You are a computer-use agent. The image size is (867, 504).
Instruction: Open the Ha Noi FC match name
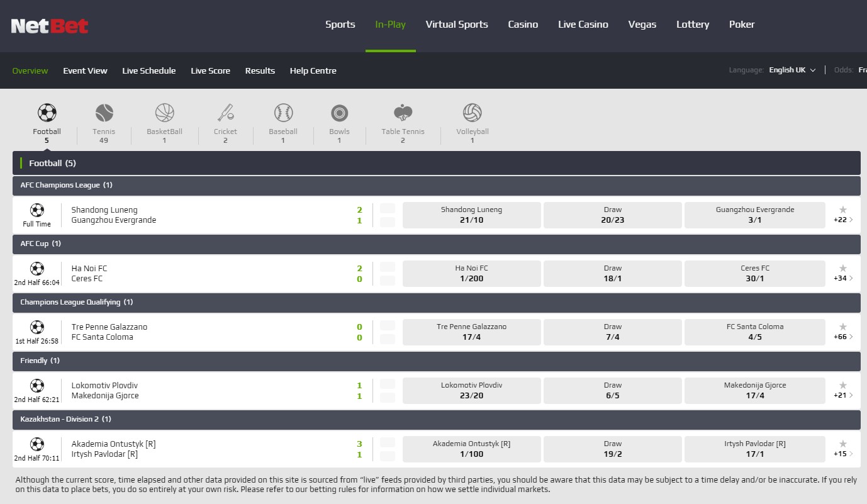(89, 269)
